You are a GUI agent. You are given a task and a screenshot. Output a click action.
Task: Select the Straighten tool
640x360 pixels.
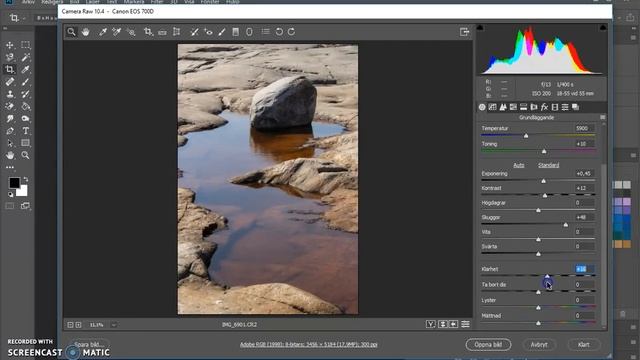(162, 32)
